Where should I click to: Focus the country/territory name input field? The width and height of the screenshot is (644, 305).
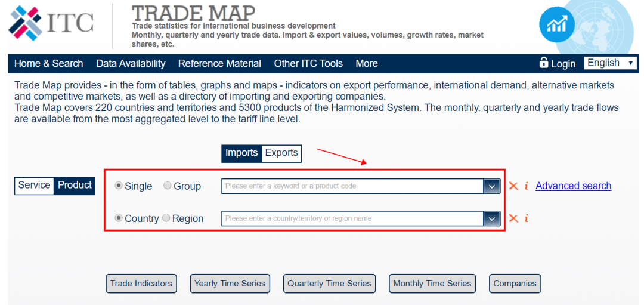click(x=352, y=218)
